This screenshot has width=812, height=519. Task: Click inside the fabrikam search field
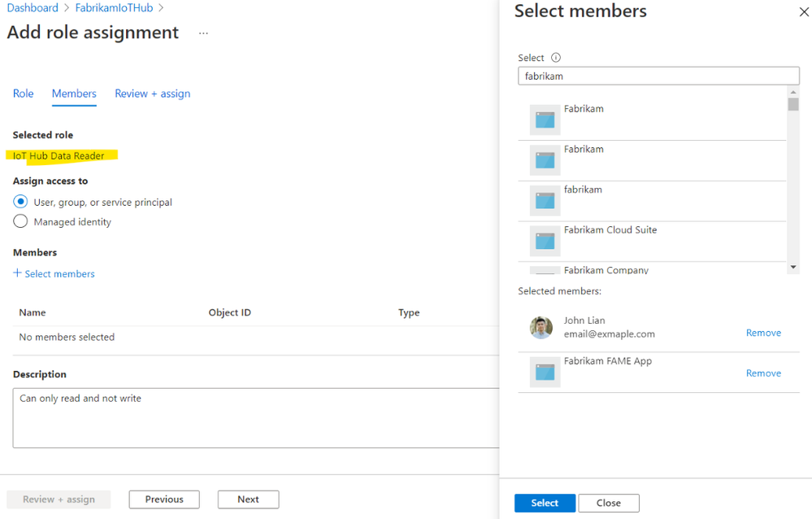coord(658,76)
